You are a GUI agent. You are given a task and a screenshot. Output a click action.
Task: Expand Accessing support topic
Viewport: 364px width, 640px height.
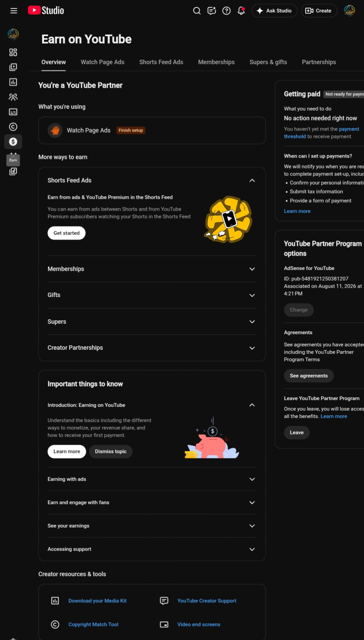pyautogui.click(x=252, y=549)
